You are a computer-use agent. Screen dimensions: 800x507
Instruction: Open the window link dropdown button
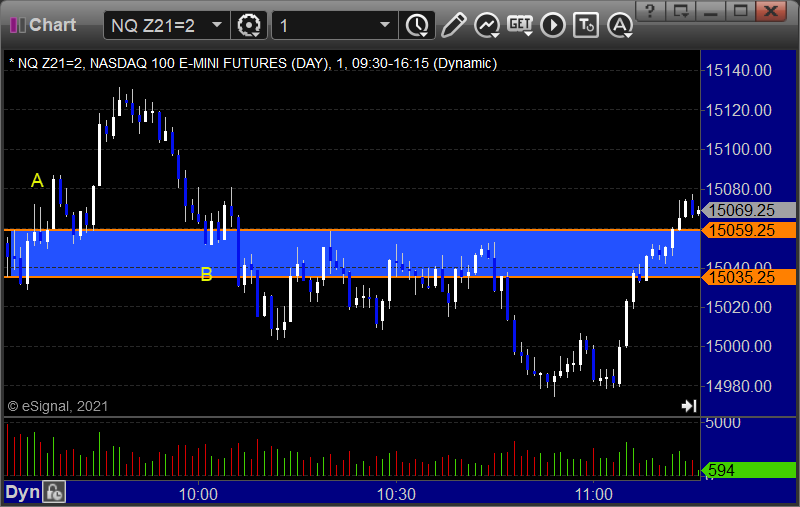pos(680,11)
